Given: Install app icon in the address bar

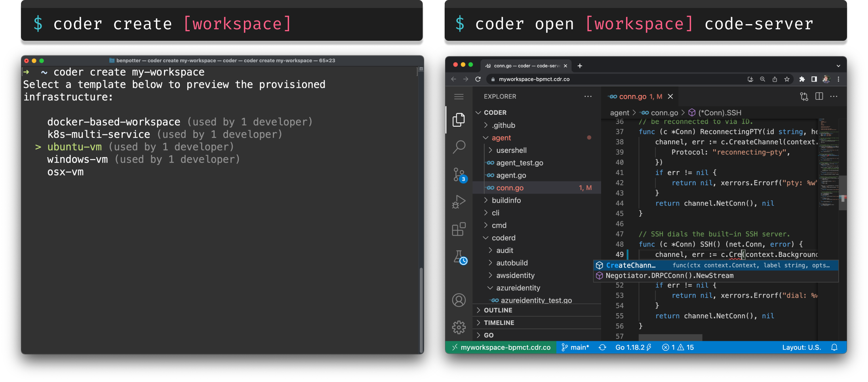Looking at the screenshot, I should point(750,79).
